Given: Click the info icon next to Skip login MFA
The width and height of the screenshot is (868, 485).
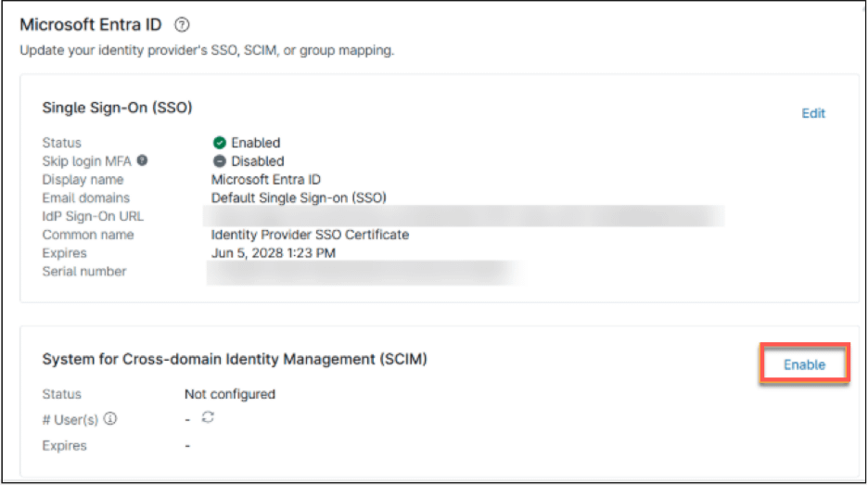Looking at the screenshot, I should [x=142, y=160].
